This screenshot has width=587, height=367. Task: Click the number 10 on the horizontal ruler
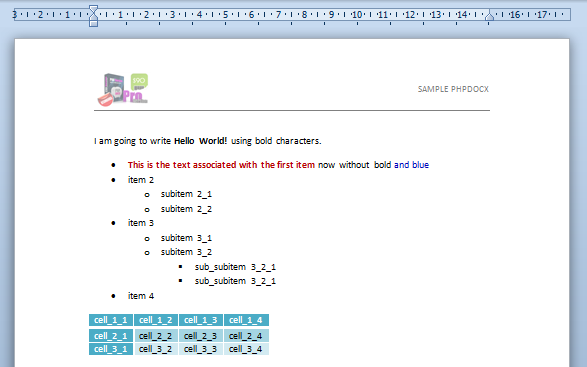point(357,15)
